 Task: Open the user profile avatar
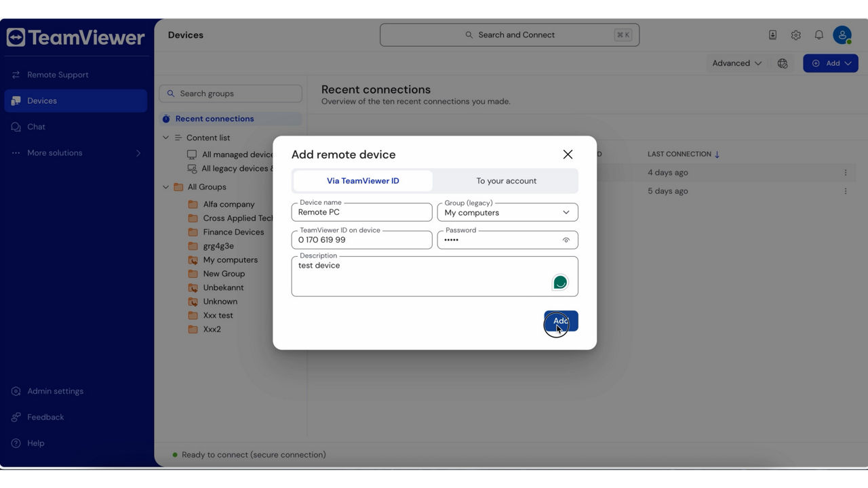842,35
